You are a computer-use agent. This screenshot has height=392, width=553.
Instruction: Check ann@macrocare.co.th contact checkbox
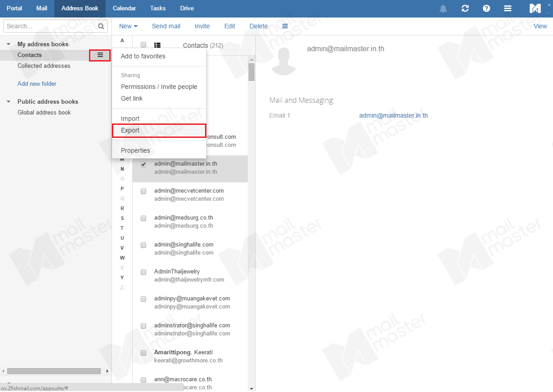pyautogui.click(x=143, y=380)
